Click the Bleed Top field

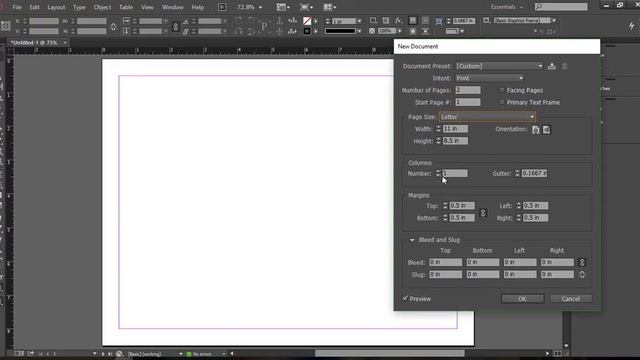[446, 262]
